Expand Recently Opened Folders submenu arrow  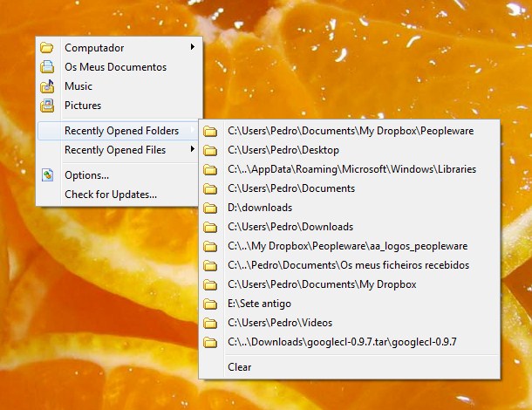coord(193,130)
